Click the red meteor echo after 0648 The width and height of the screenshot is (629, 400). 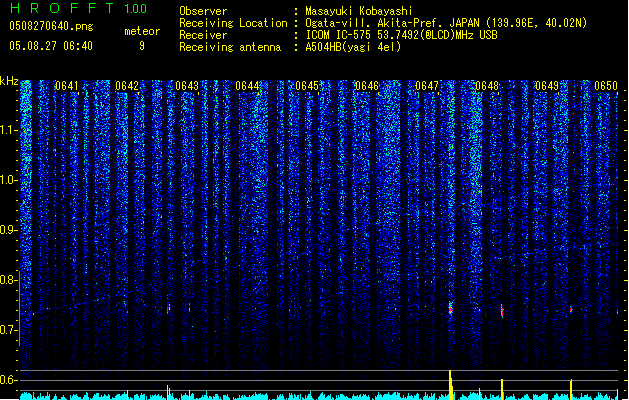(x=502, y=311)
